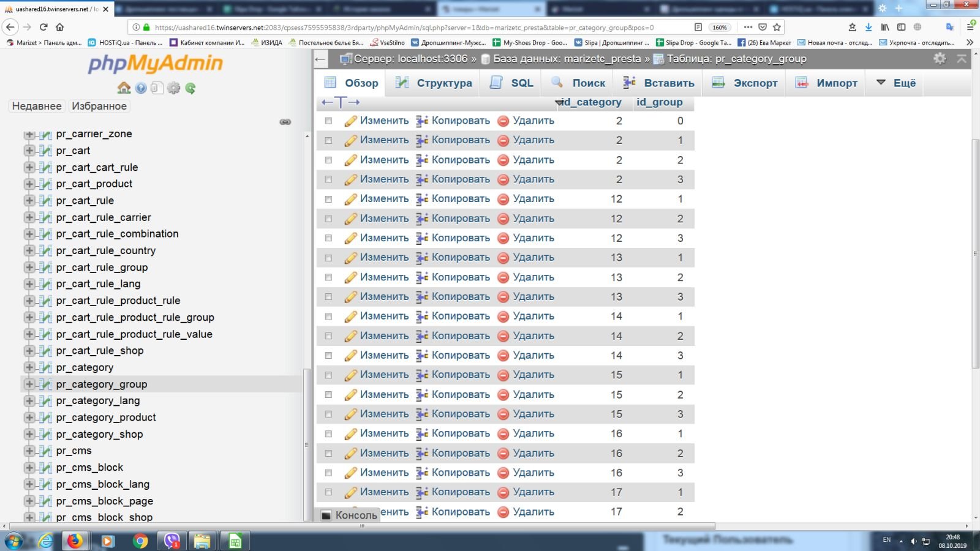The height and width of the screenshot is (551, 980).
Task: Open the Консоль panel
Action: click(349, 515)
